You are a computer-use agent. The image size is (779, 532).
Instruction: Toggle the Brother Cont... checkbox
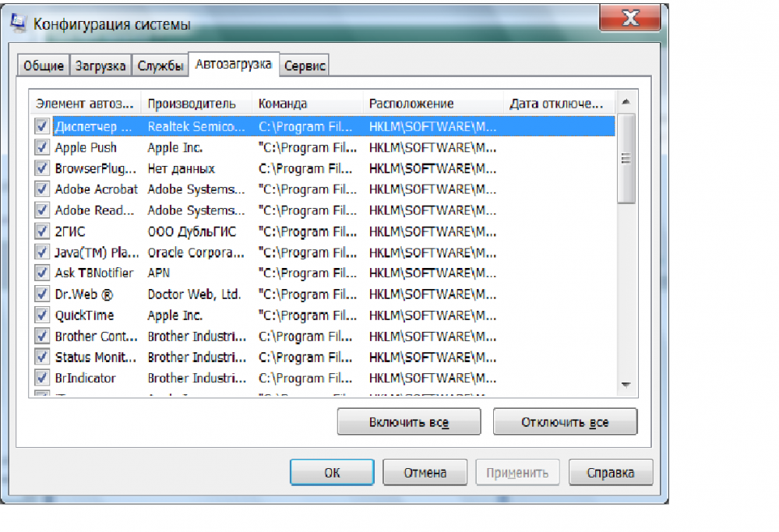(x=42, y=336)
